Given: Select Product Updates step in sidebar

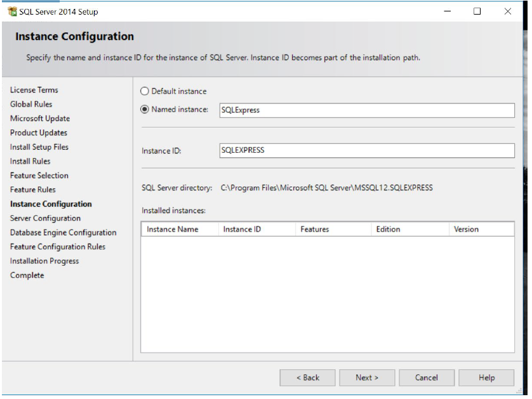Looking at the screenshot, I should click(x=39, y=133).
